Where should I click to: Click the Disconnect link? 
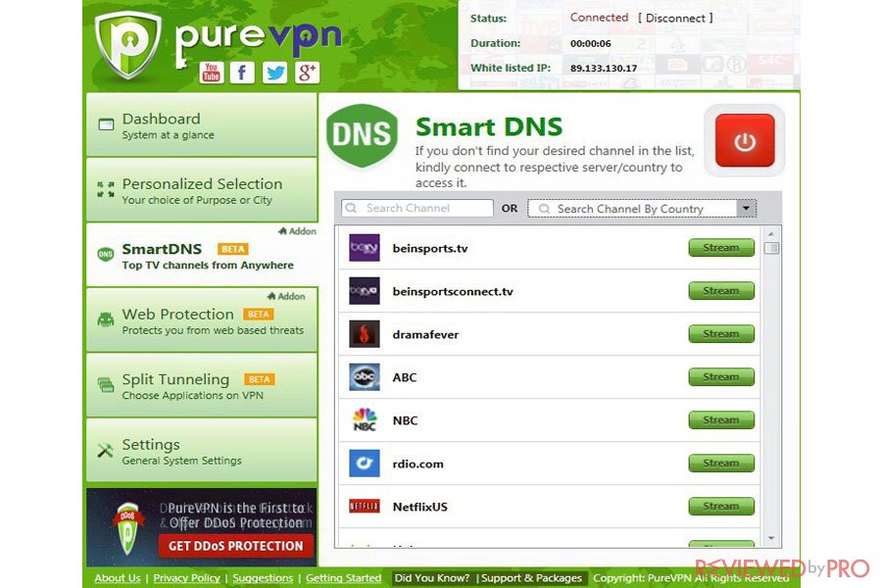[675, 18]
